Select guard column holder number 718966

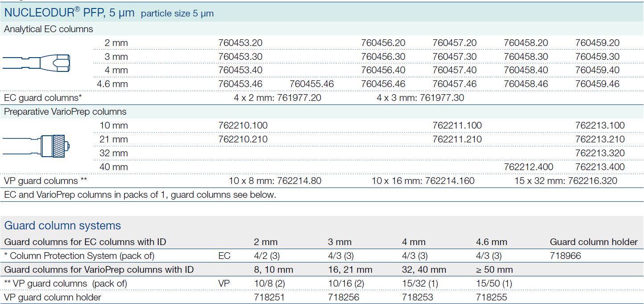565,256
